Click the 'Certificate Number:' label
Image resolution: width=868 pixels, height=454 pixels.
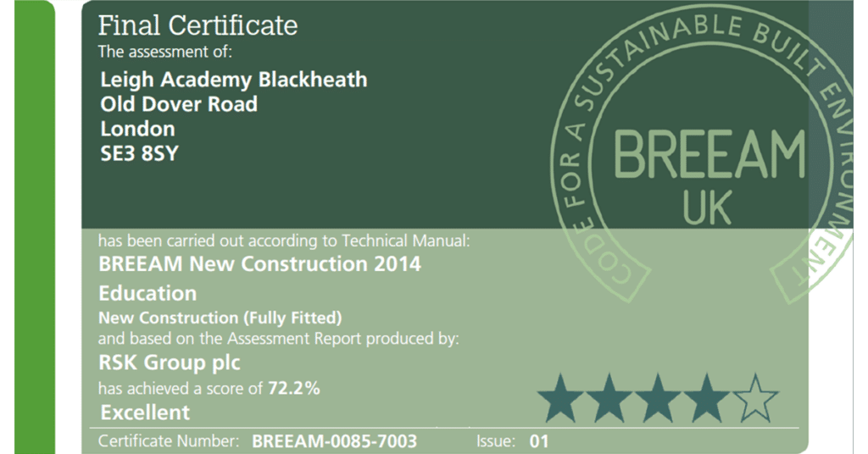(169, 441)
